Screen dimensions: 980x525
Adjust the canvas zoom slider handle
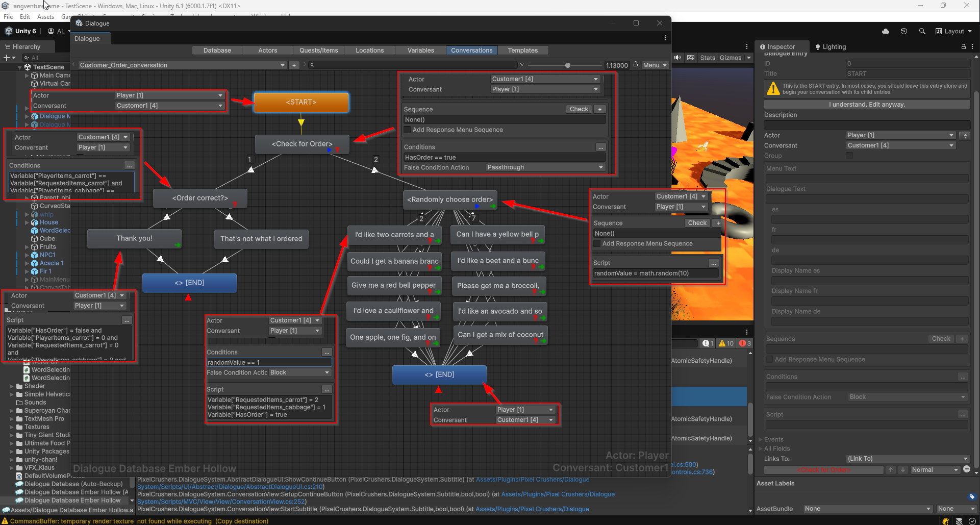point(568,65)
